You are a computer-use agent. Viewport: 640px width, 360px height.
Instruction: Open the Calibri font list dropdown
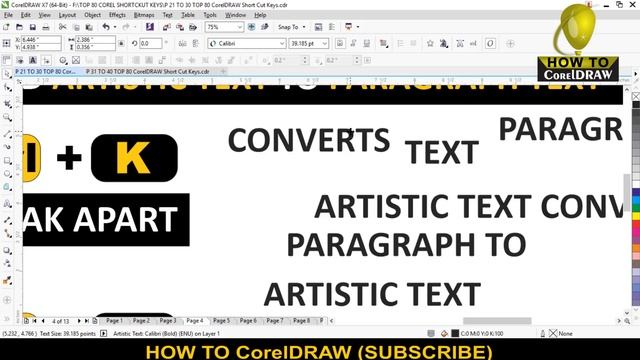tap(282, 43)
